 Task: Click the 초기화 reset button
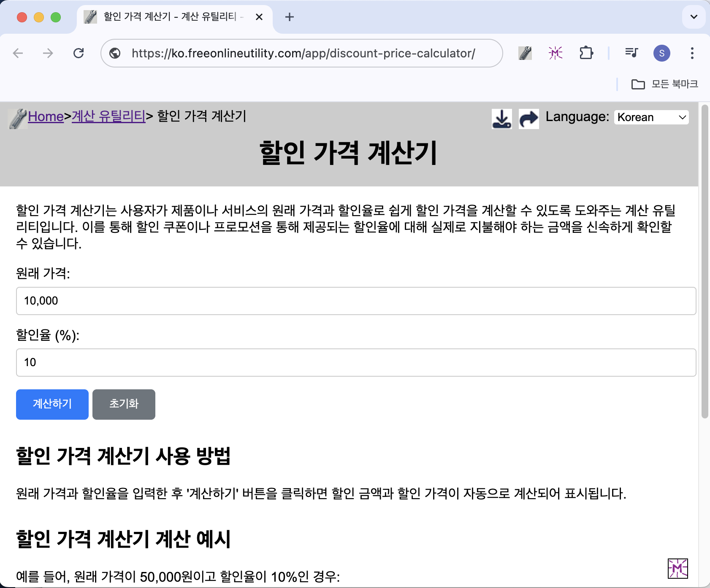click(x=124, y=404)
